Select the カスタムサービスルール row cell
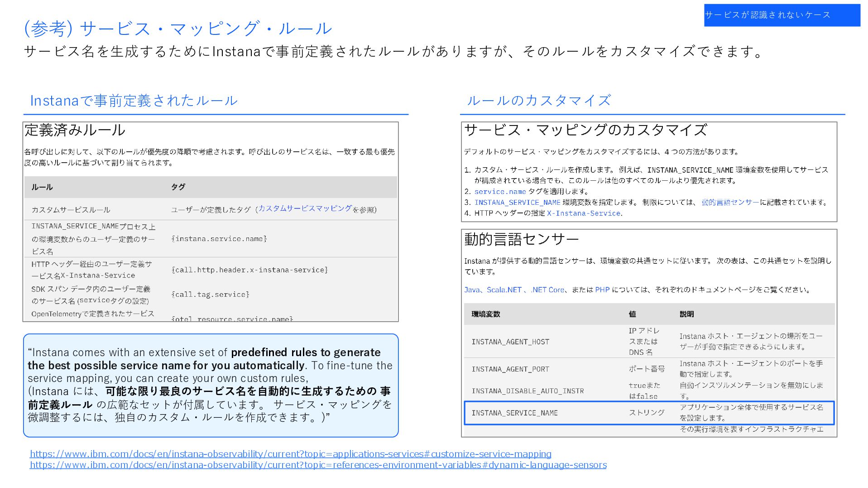The height and width of the screenshot is (488, 868). [x=71, y=210]
